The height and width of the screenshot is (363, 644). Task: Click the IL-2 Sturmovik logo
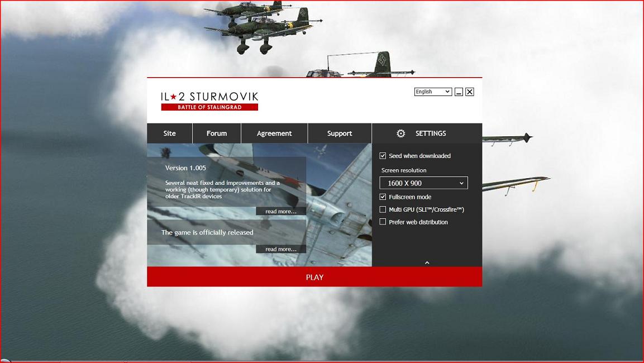pos(209,101)
